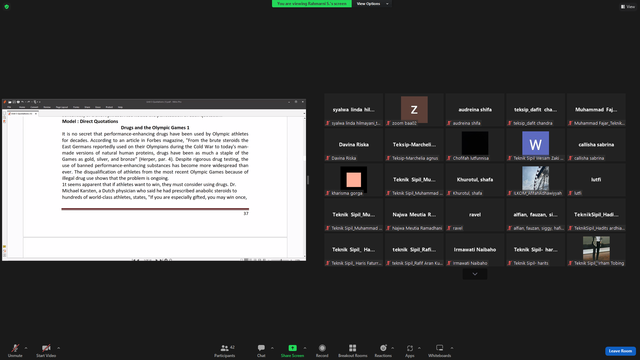Close the document tab in Nitro window

pos(36,113)
